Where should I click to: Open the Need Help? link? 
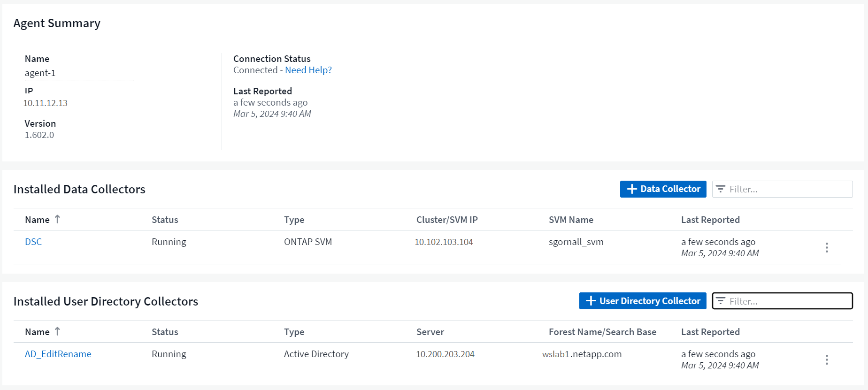tap(308, 70)
